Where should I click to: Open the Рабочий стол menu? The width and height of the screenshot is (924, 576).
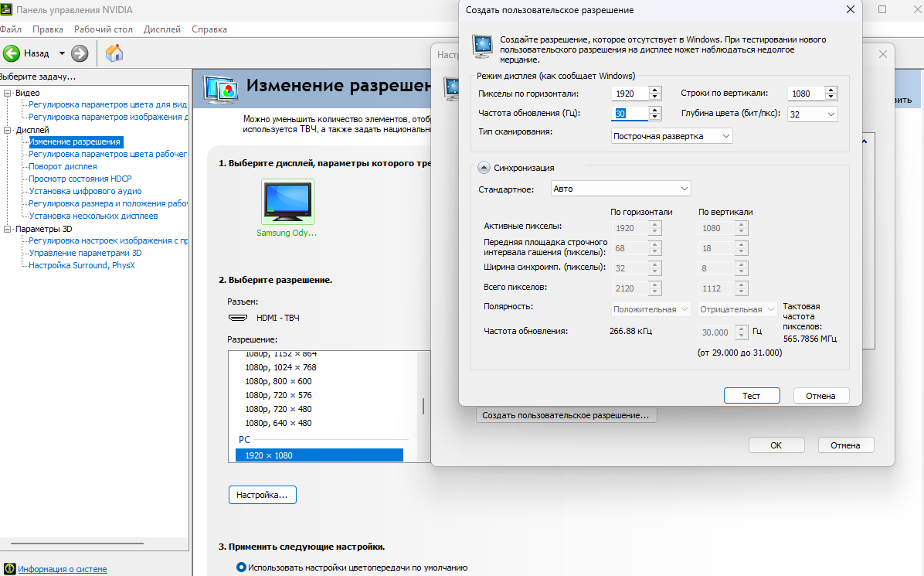pyautogui.click(x=103, y=29)
